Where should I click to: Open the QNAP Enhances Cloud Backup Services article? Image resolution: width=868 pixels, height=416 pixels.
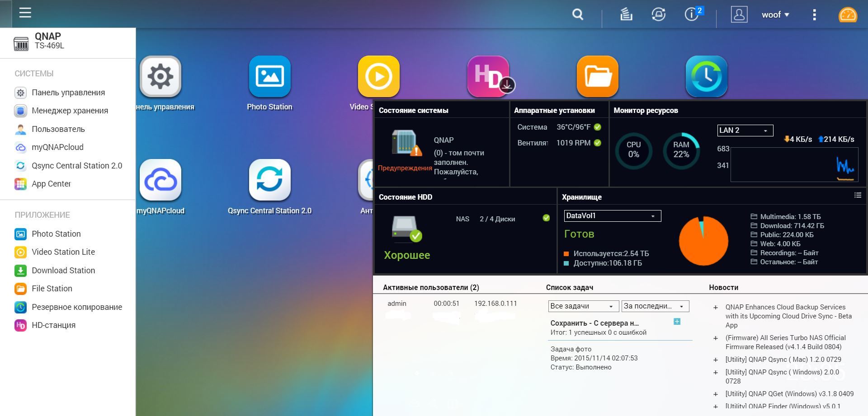[x=788, y=316]
